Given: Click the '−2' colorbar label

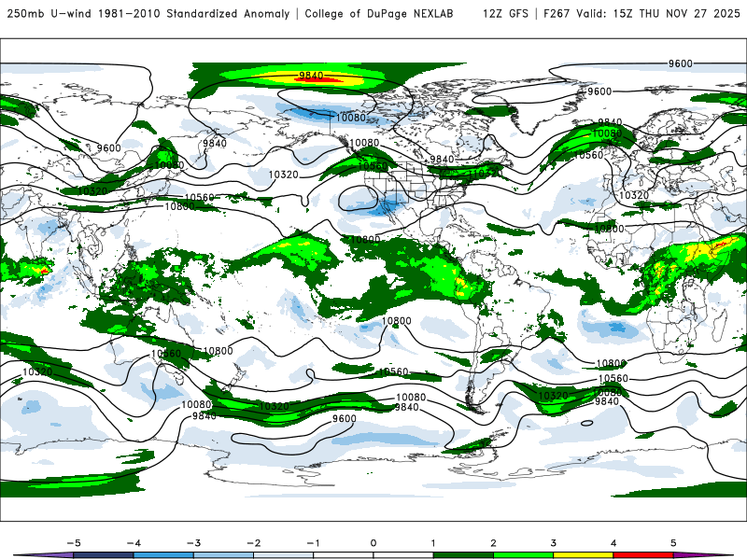Looking at the screenshot, I should coord(253,543).
